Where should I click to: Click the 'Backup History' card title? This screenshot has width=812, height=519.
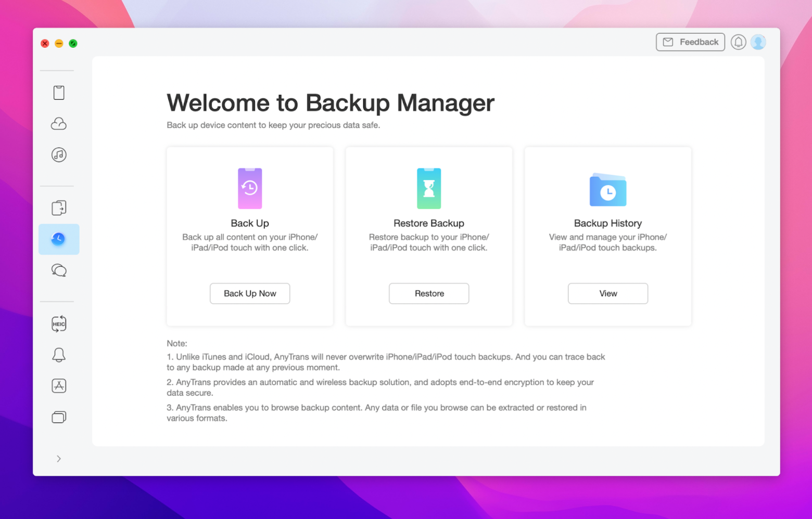(x=608, y=223)
